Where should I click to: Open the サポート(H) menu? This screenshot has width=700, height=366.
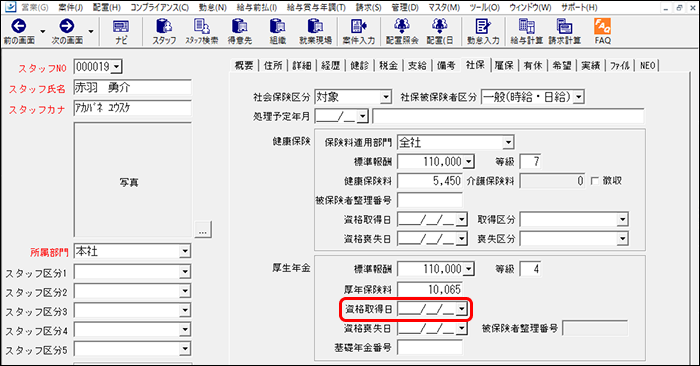click(x=579, y=8)
